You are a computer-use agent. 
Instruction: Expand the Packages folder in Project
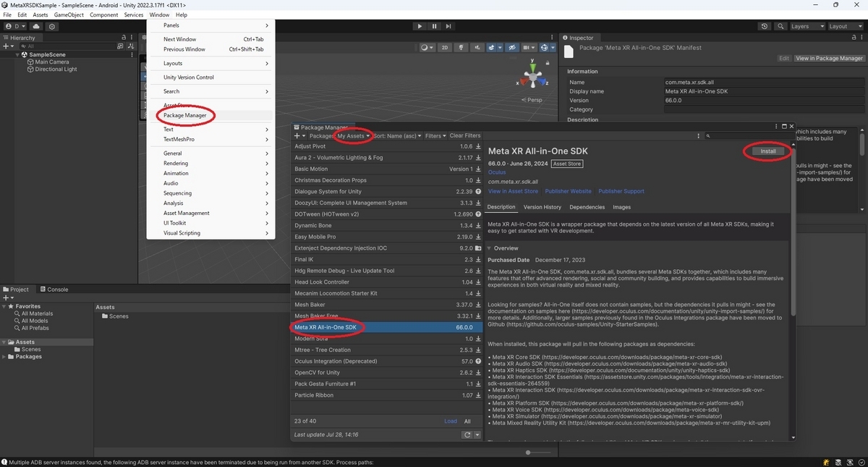click(4, 357)
